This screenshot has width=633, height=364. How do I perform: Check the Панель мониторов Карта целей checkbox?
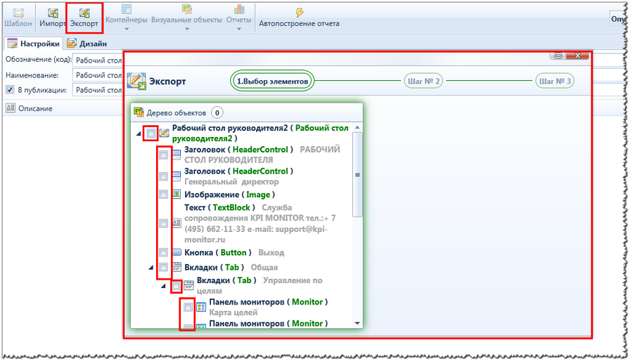(188, 308)
